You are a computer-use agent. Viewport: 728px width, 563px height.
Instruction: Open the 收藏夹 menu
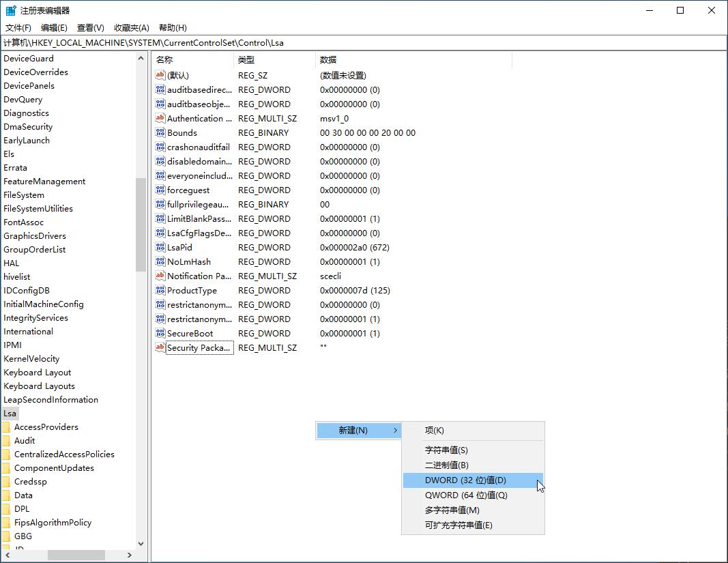click(x=131, y=27)
